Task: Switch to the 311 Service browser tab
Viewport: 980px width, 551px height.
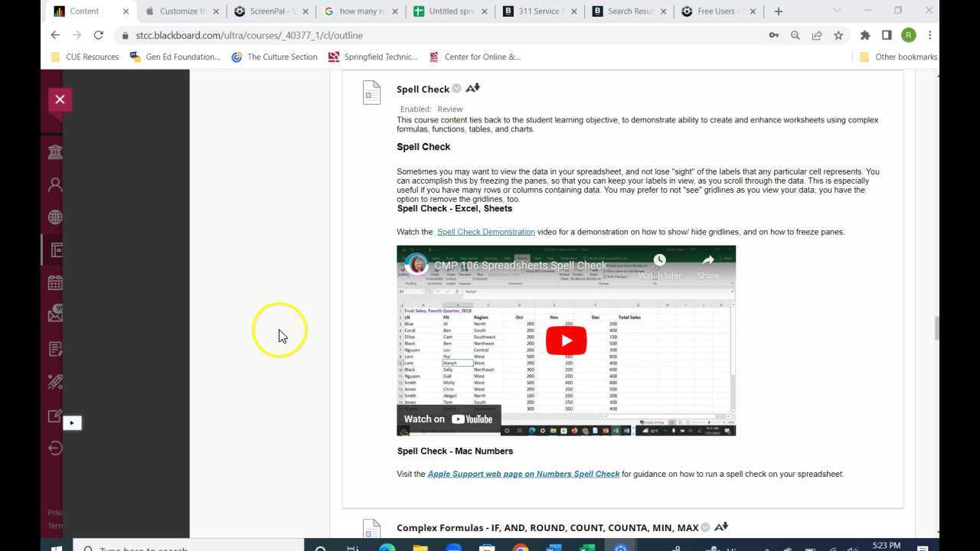Action: click(x=540, y=11)
